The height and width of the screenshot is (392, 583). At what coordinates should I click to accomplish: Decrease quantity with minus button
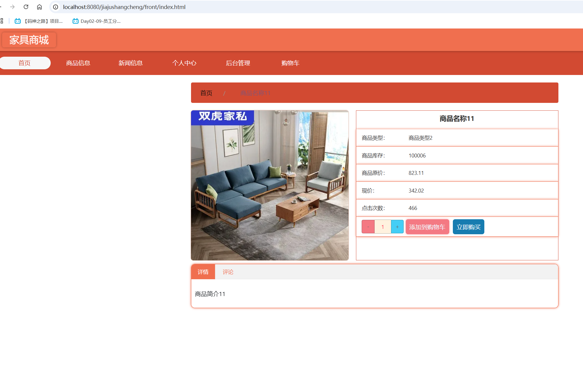pos(368,227)
